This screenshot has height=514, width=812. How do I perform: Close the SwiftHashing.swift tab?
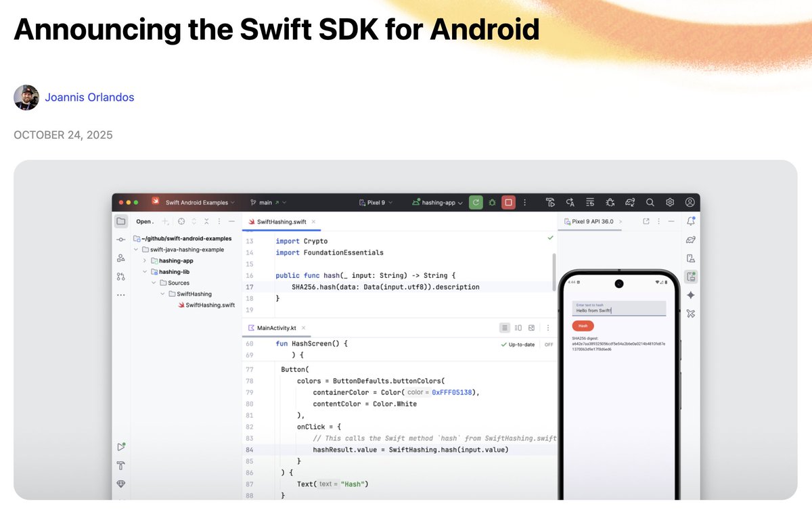tap(312, 222)
